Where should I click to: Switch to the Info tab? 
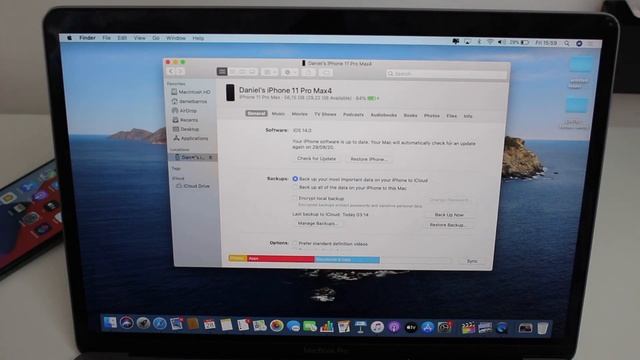point(468,116)
